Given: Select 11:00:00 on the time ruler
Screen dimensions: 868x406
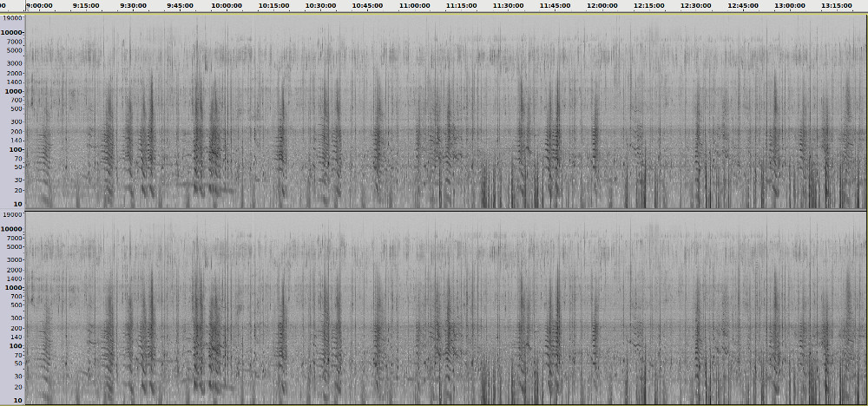Looking at the screenshot, I should (x=414, y=5).
